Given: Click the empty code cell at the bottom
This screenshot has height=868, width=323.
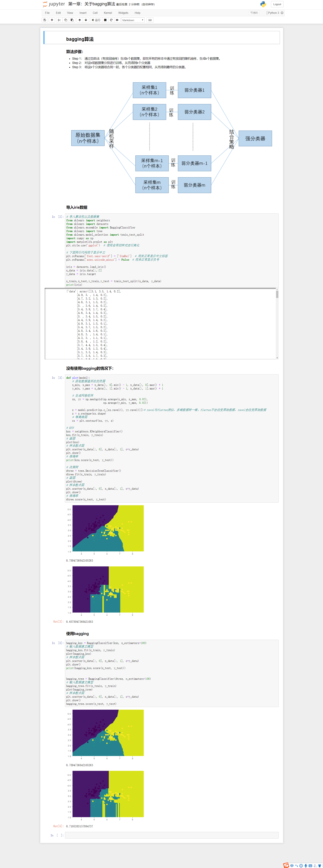Looking at the screenshot, I should [172, 835].
